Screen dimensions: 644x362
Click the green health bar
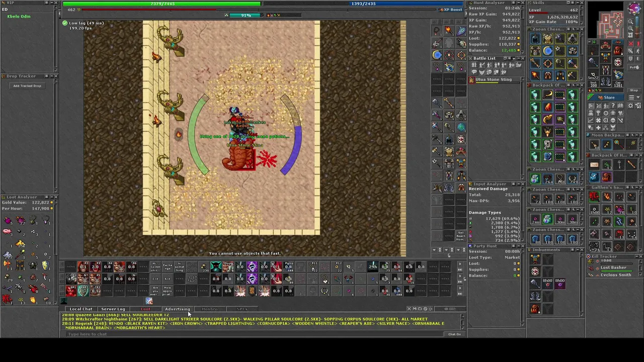click(162, 4)
